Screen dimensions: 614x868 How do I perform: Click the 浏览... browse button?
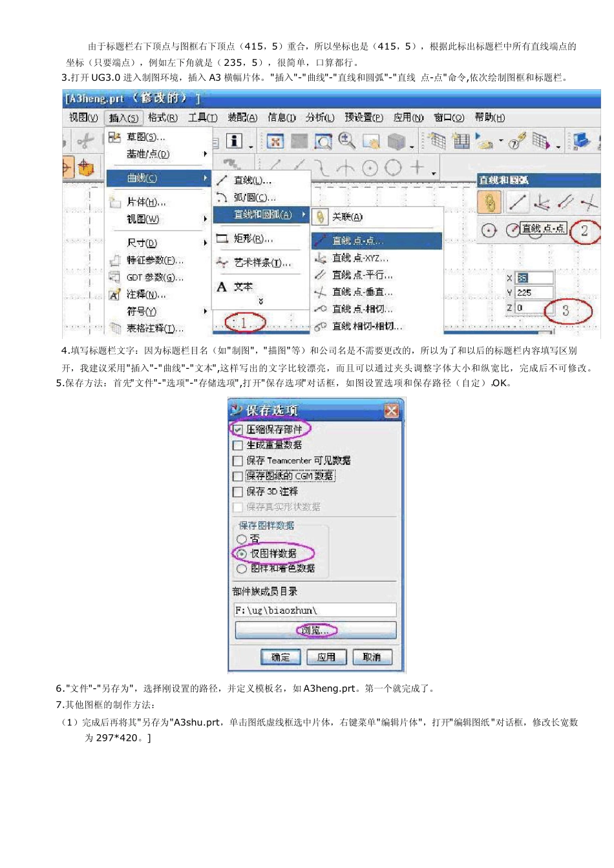(316, 630)
